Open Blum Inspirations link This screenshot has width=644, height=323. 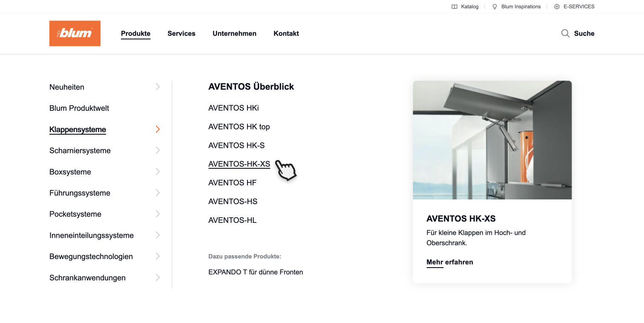click(521, 7)
